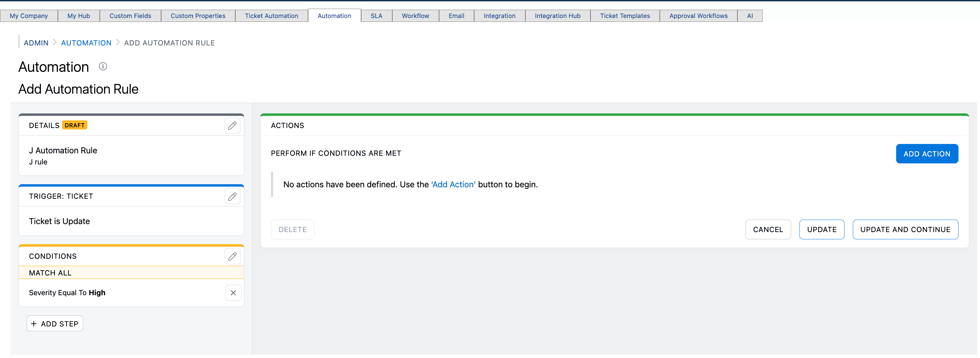Click the 'Severity Equal To High' condition

67,293
